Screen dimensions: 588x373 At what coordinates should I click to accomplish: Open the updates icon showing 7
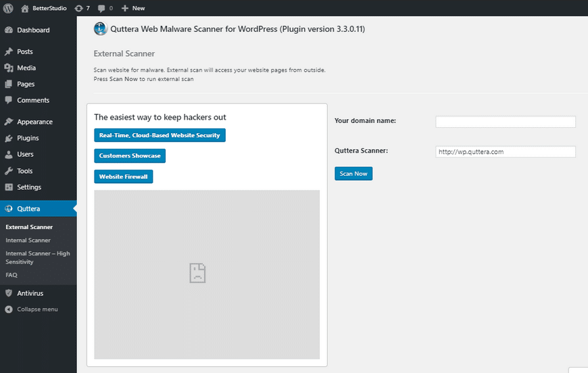[78, 8]
